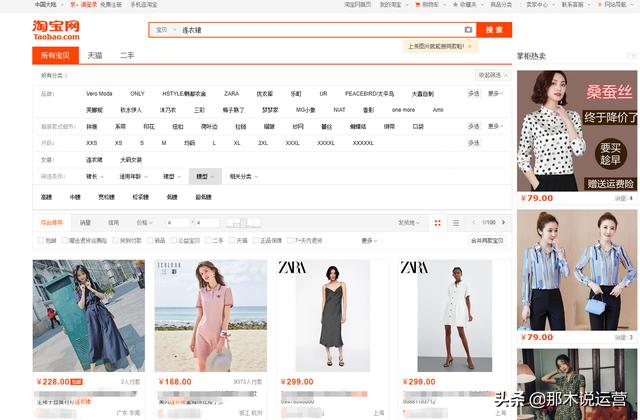Sort results by 信用
Image resolution: width=640 pixels, height=420 pixels.
[113, 223]
